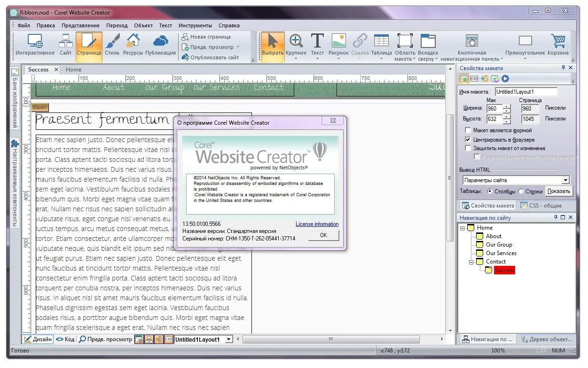The image size is (588, 368).
Task: Decrease the Высота value with stepper
Action: (x=507, y=121)
